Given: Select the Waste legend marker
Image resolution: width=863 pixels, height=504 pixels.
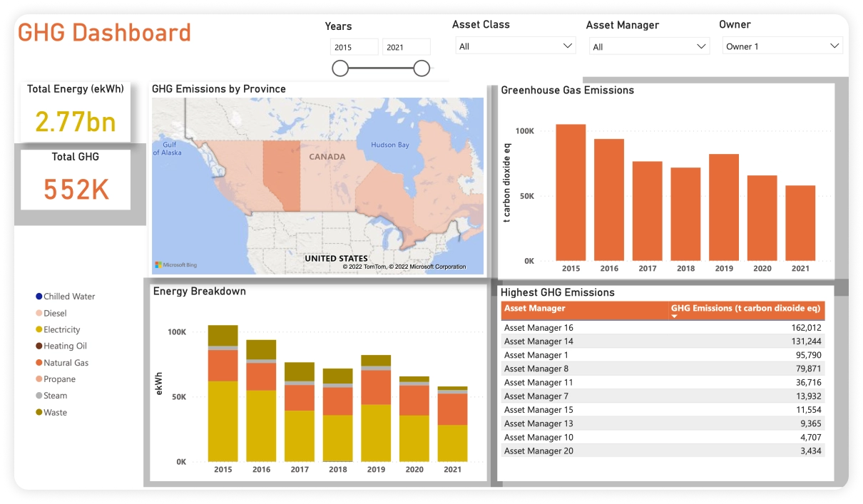Looking at the screenshot, I should [x=39, y=412].
